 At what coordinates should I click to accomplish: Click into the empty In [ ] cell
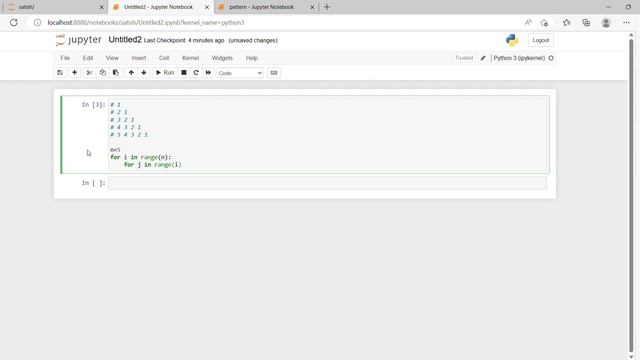327,183
